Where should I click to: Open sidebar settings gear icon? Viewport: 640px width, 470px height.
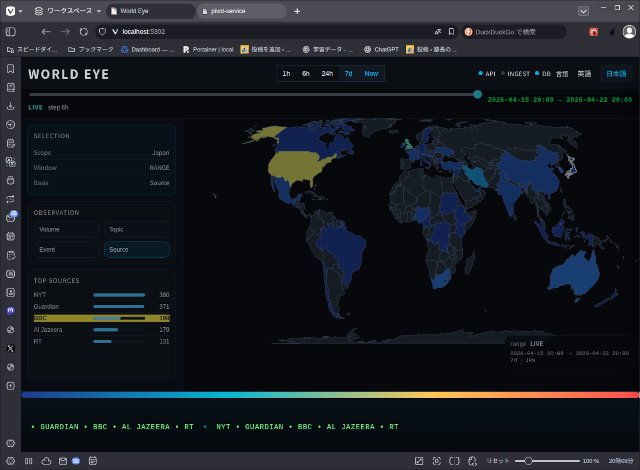click(x=10, y=442)
